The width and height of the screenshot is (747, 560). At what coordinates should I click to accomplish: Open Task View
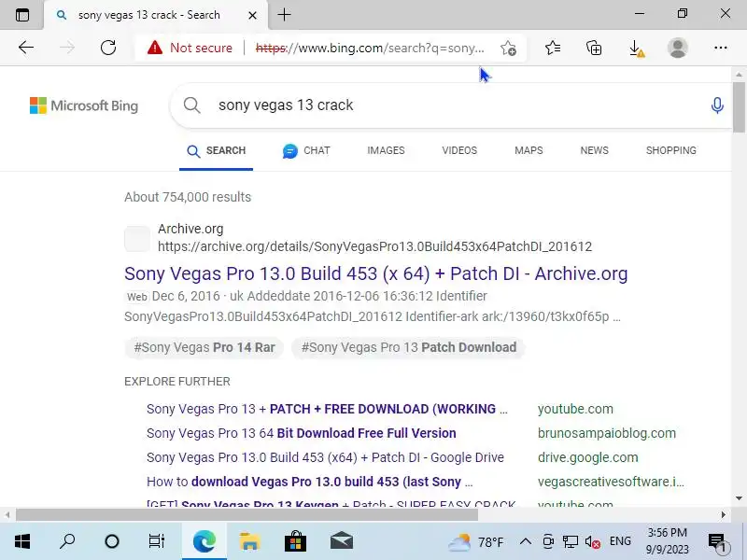(x=157, y=541)
